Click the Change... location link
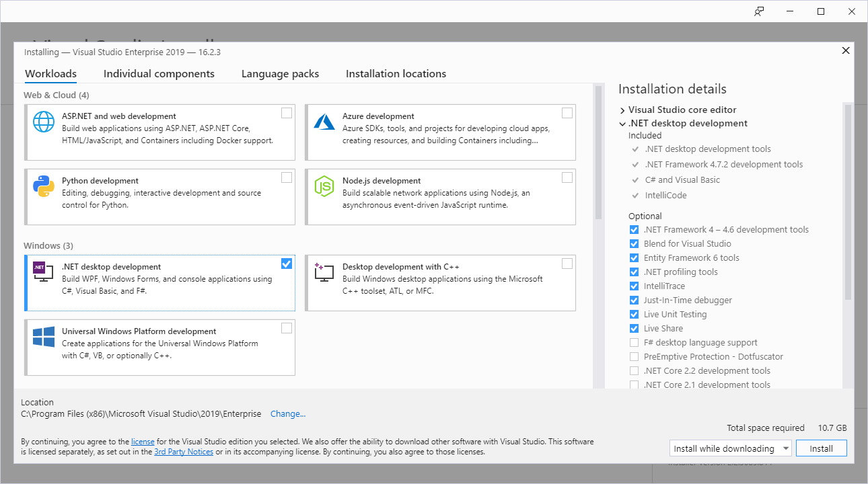The height and width of the screenshot is (484, 868). pyautogui.click(x=288, y=414)
